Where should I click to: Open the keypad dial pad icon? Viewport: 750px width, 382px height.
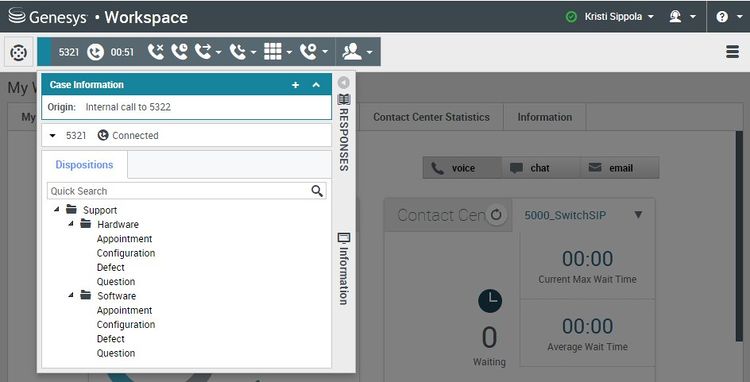click(273, 52)
